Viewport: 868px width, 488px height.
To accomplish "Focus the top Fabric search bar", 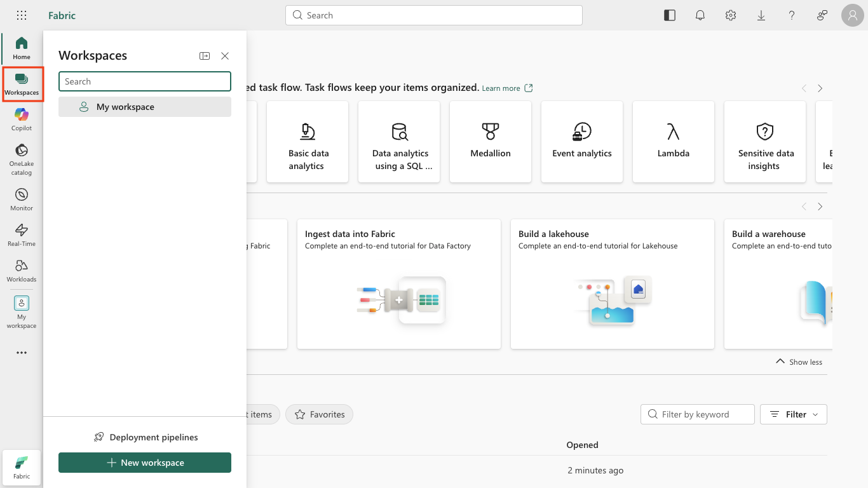I will click(x=434, y=15).
